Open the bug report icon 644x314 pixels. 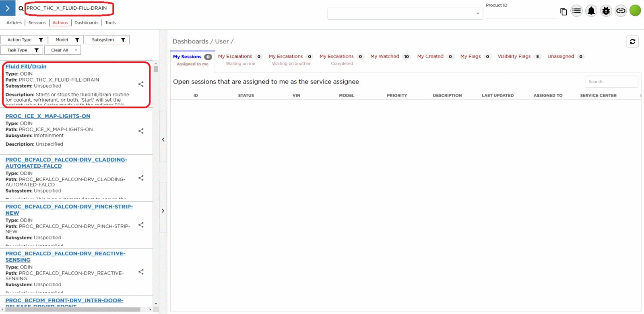(x=606, y=11)
